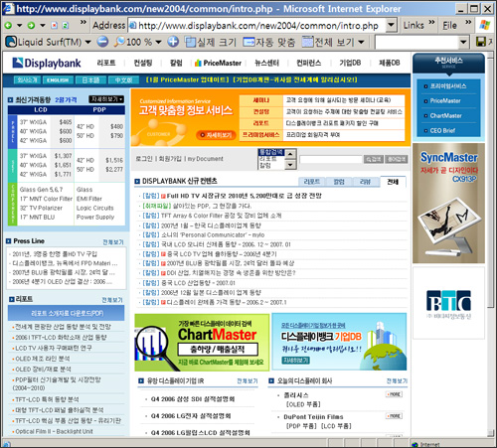Click the Internet zone globe in status bar
This screenshot has width=497, height=448.
[414, 444]
